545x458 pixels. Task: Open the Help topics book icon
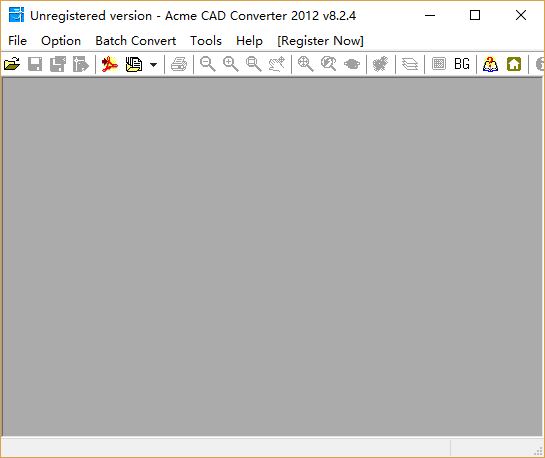490,64
